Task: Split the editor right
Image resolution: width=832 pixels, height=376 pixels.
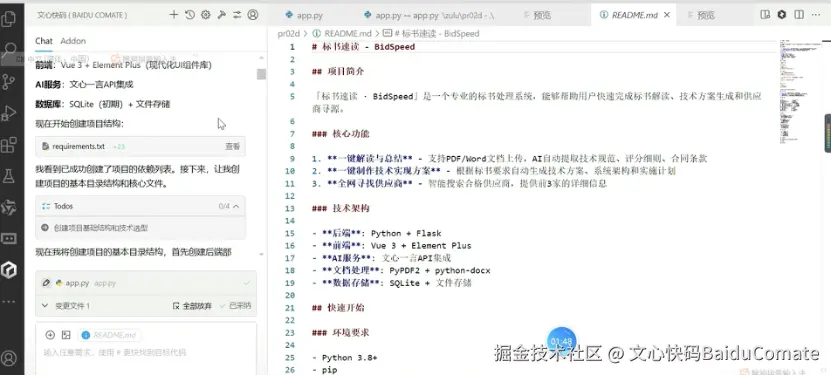Action: (799, 15)
